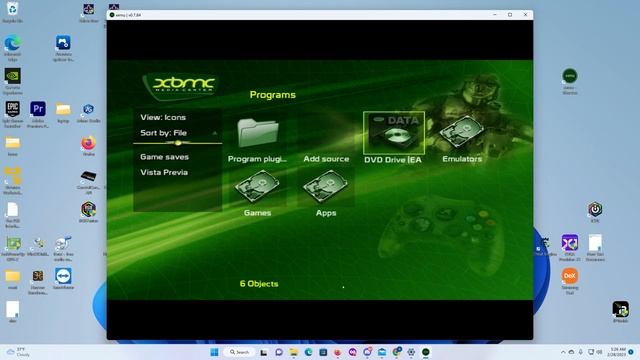This screenshot has height=360, width=640.
Task: Select Vista Previa in sidebar
Action: coord(164,172)
